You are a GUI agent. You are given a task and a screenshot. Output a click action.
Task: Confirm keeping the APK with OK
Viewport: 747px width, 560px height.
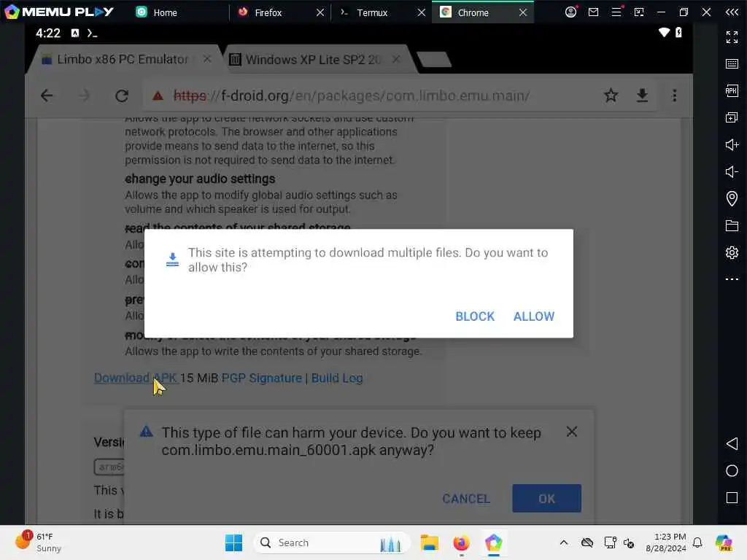[546, 499]
